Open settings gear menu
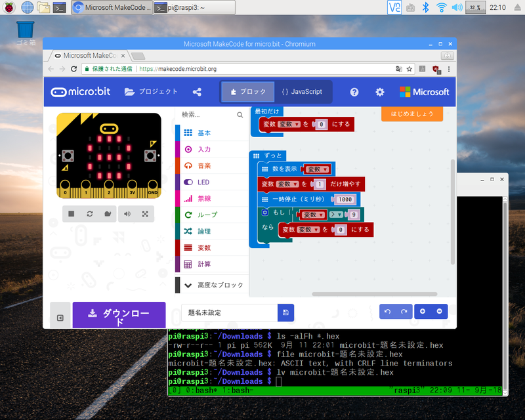Screen dimensions: 525x420 coord(380,92)
